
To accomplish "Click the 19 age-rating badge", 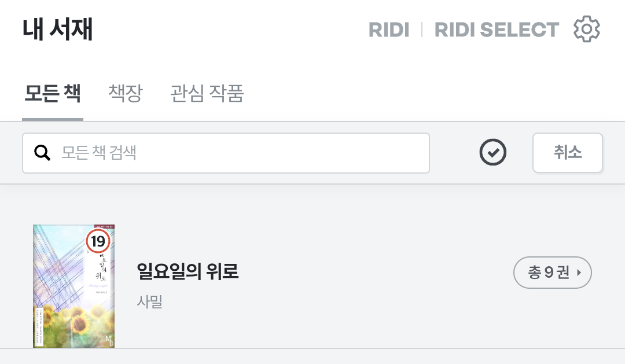I will point(98,241).
